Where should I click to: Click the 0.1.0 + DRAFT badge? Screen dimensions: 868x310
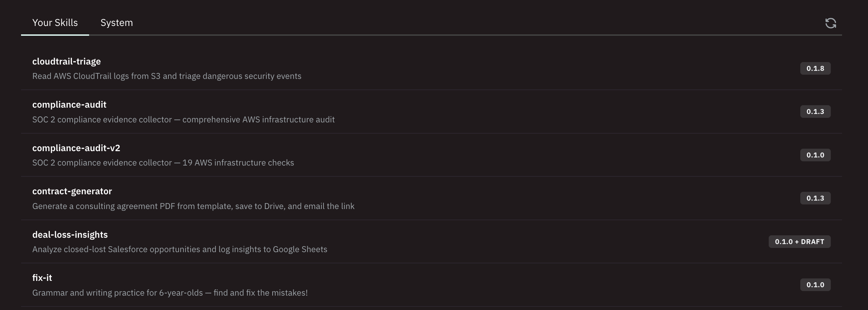click(x=799, y=242)
